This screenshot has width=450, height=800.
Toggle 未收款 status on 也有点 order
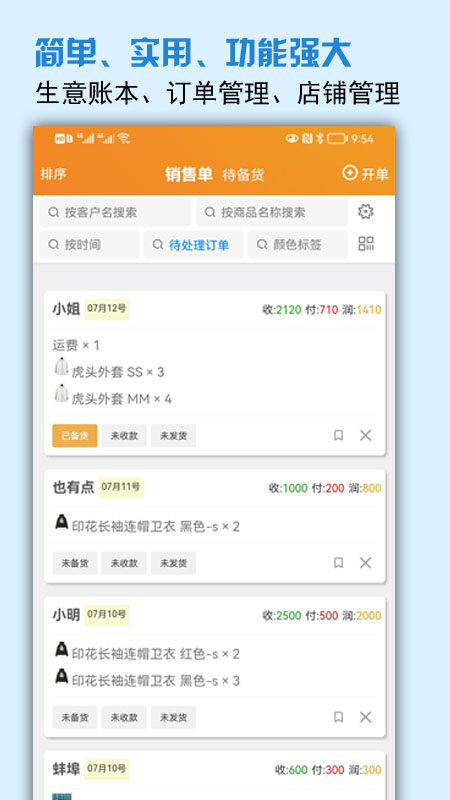click(x=124, y=563)
